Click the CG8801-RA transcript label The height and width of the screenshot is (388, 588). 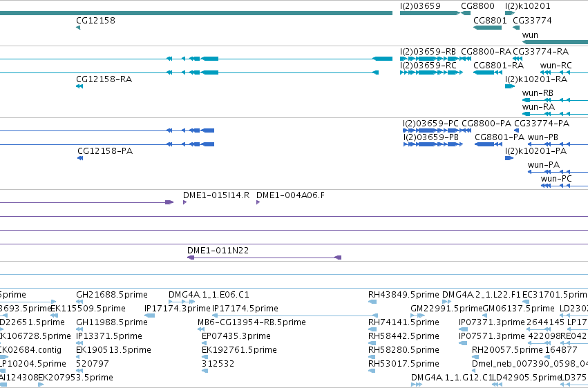click(498, 65)
